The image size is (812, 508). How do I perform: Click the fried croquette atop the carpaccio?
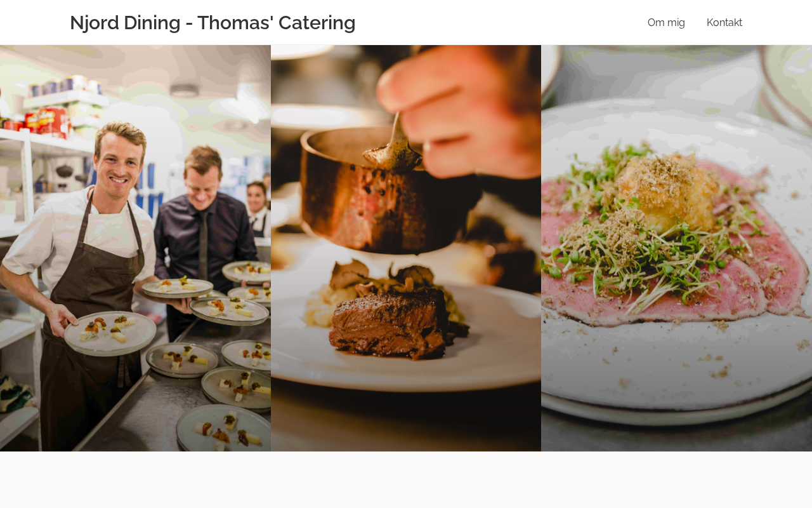point(669,194)
